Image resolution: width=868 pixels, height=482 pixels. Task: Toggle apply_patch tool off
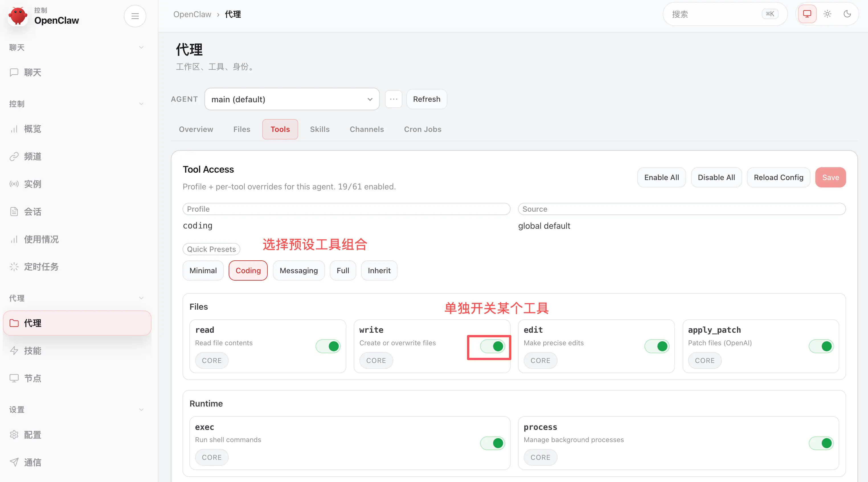pyautogui.click(x=821, y=346)
